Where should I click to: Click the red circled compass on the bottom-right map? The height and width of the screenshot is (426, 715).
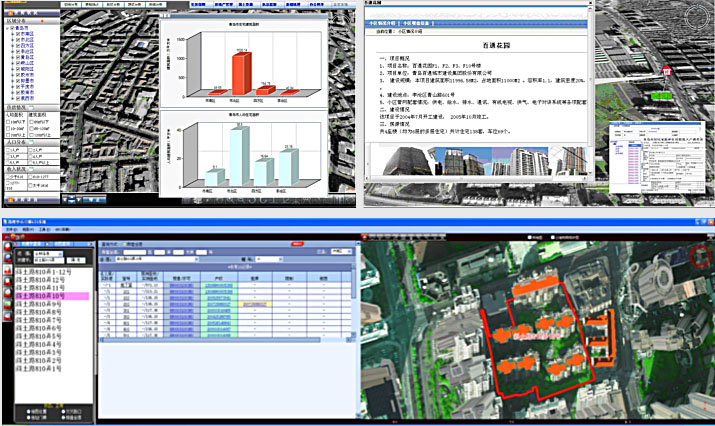(x=699, y=255)
